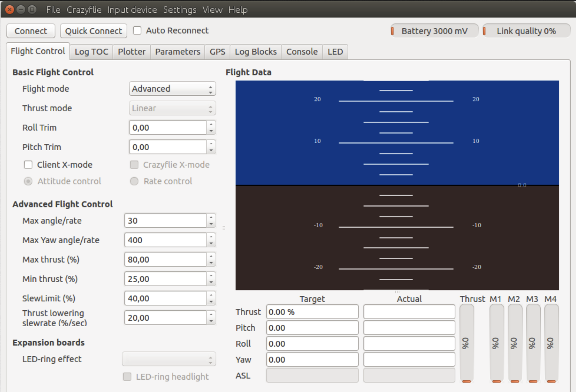Toggle the LED-ring headlight checkbox
Screen dimensions: 576x392
127,377
